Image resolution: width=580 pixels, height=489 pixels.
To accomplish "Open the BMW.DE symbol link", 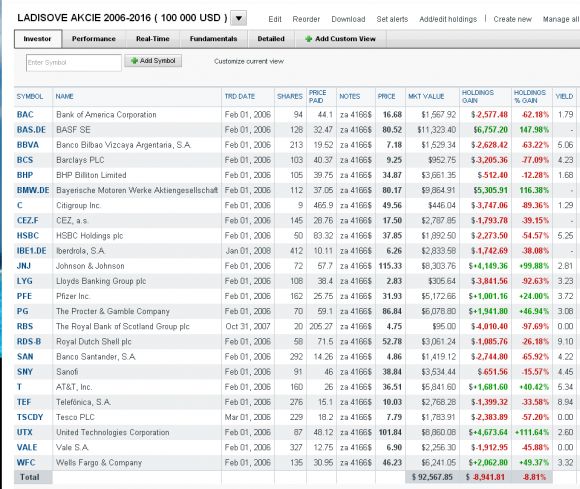I will (x=33, y=190).
